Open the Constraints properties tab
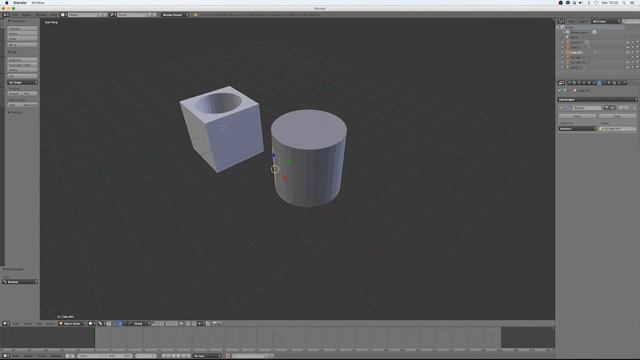The width and height of the screenshot is (640, 360). (x=594, y=83)
